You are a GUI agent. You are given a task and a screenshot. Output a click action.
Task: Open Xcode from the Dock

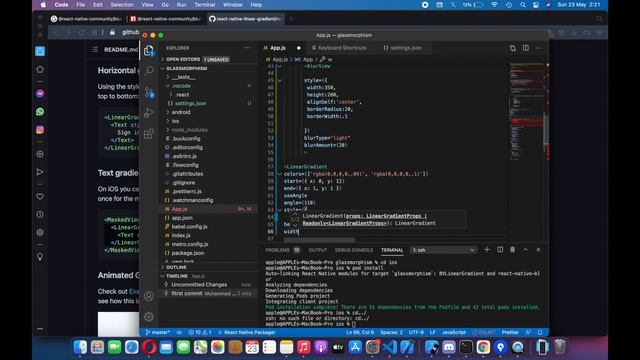tap(407, 347)
